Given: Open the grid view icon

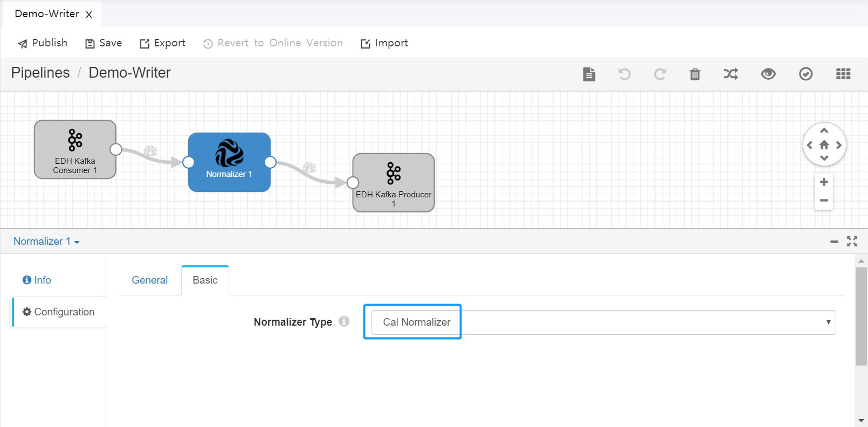Looking at the screenshot, I should (843, 74).
